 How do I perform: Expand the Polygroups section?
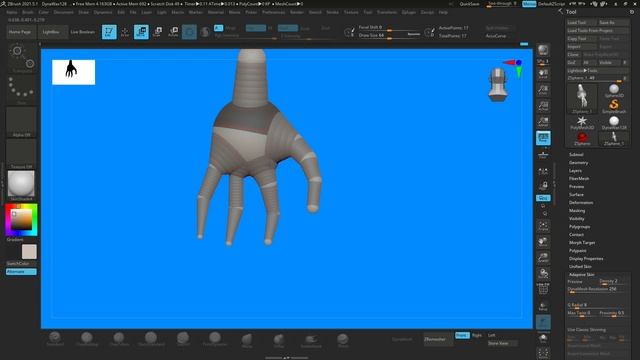point(579,227)
